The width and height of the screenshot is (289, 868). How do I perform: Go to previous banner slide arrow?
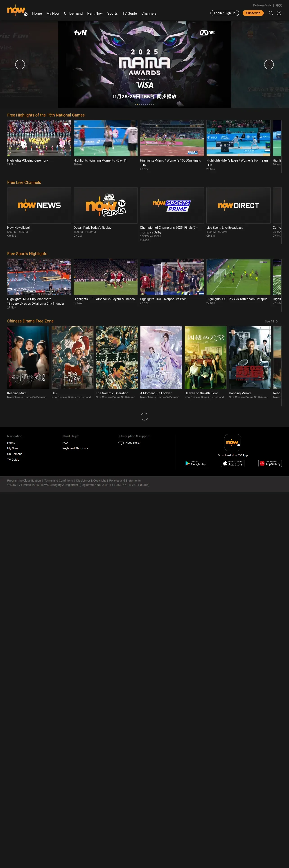point(20,64)
